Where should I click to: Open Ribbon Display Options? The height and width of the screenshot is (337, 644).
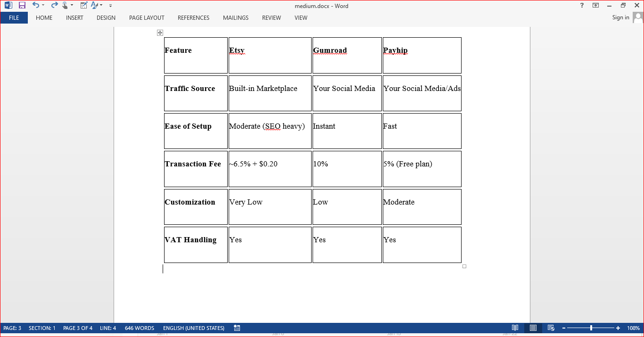coord(596,5)
